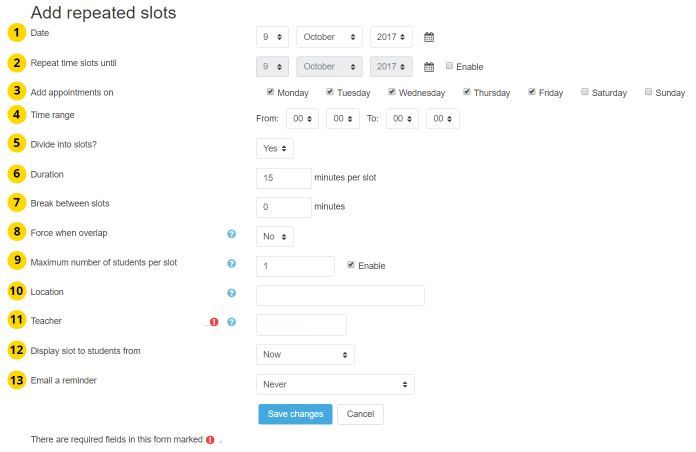Expand the Email a reminder dropdown

point(335,384)
